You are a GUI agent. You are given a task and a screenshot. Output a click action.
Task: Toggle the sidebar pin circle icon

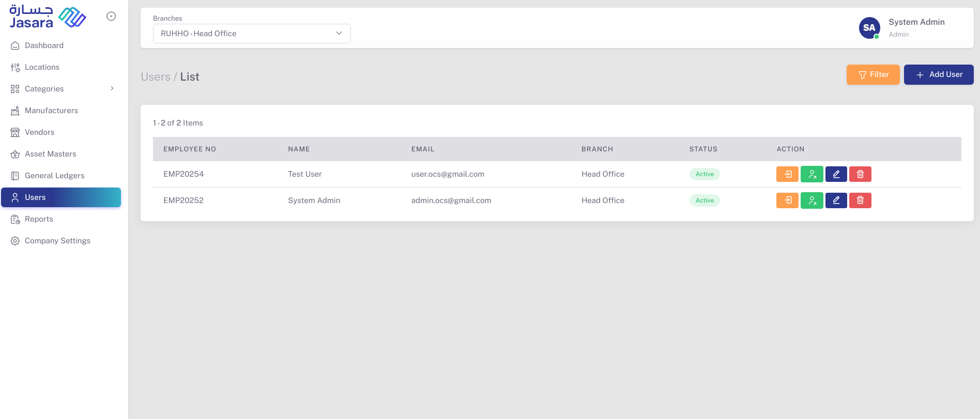point(111,17)
